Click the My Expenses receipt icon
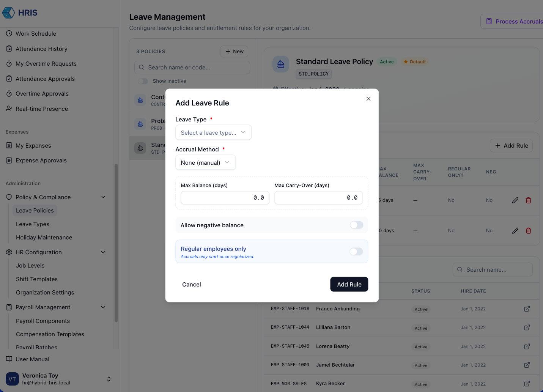The width and height of the screenshot is (543, 392). pyautogui.click(x=9, y=145)
